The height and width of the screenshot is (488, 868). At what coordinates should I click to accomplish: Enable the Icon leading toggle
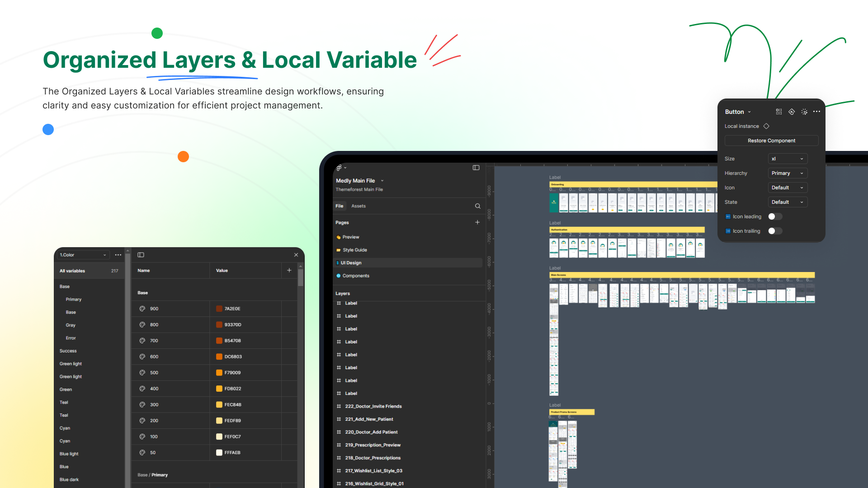pyautogui.click(x=775, y=216)
